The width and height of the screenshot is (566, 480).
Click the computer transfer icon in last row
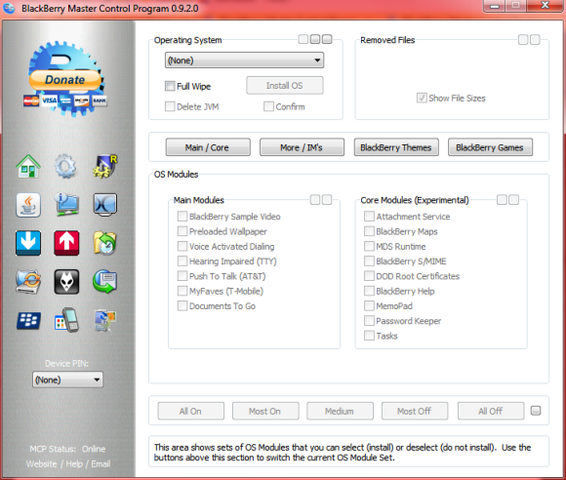(105, 320)
